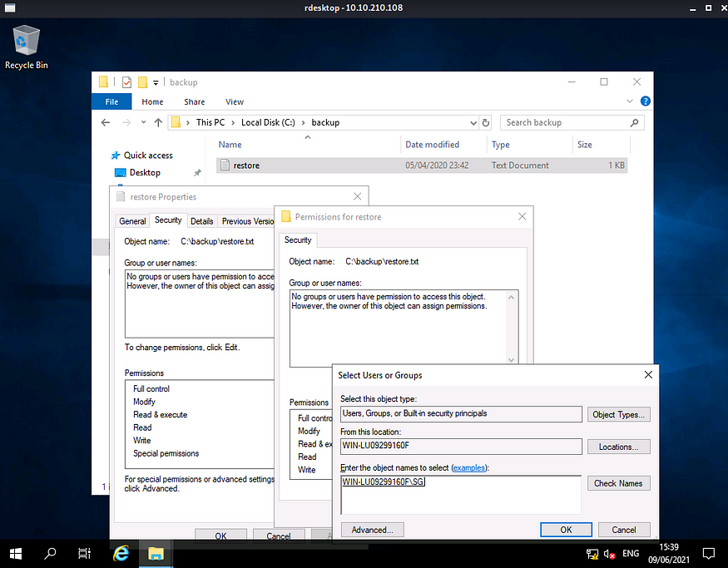
Task: Click the restore file document icon
Action: [225, 165]
